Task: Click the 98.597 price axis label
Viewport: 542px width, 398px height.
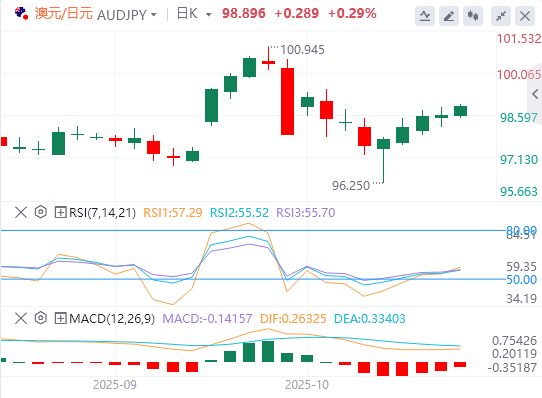Action: pos(519,118)
